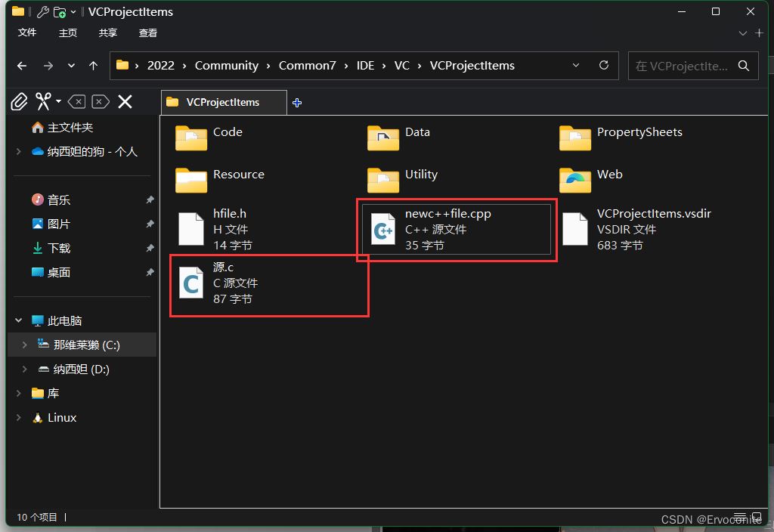
Task: Select the VCProjectItems tab
Action: pyautogui.click(x=224, y=102)
